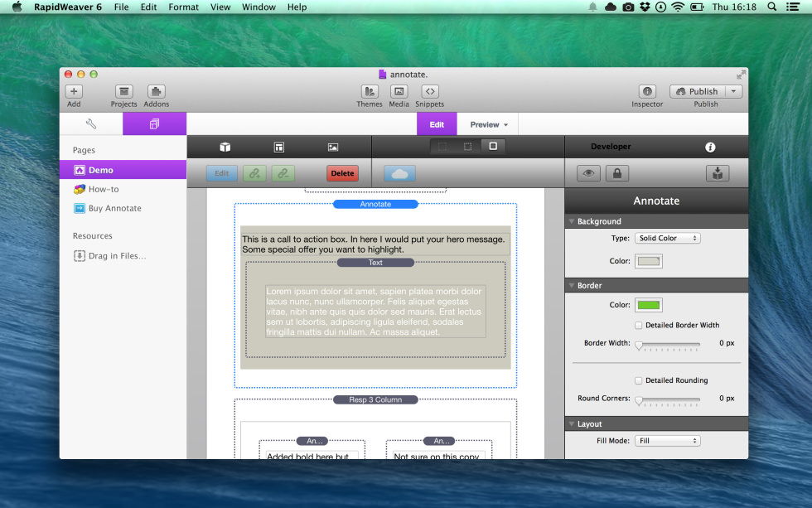Screen dimensions: 812x508
Task: Enable Detailed Border Width checkbox
Action: [x=639, y=325]
